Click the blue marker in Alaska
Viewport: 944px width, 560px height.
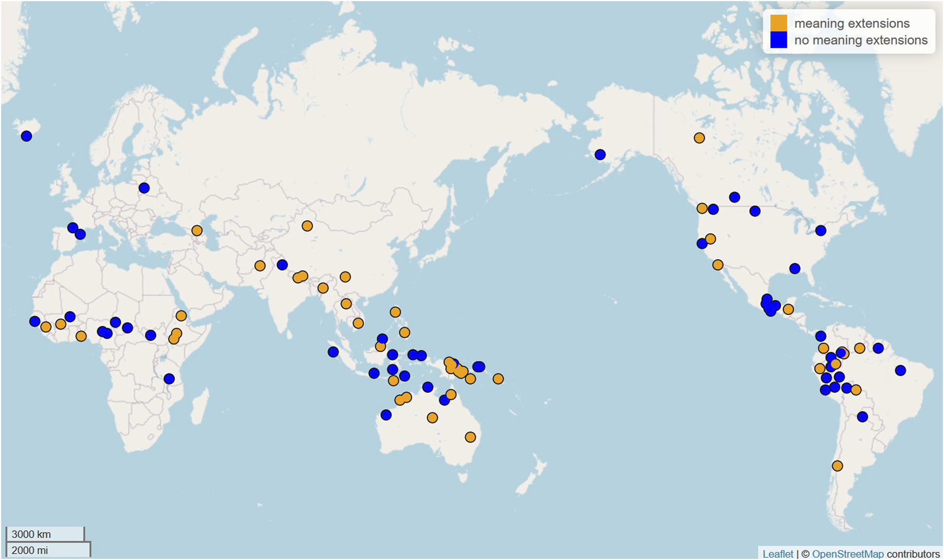point(600,155)
